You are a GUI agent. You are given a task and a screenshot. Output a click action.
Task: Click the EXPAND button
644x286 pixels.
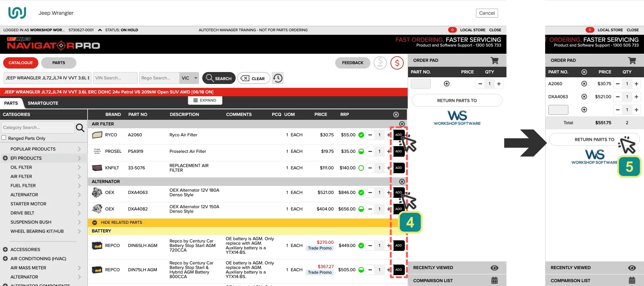click(205, 100)
